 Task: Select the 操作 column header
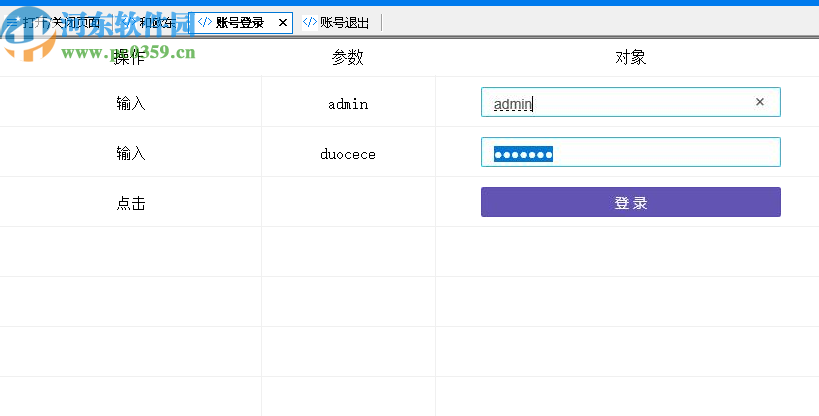click(129, 57)
